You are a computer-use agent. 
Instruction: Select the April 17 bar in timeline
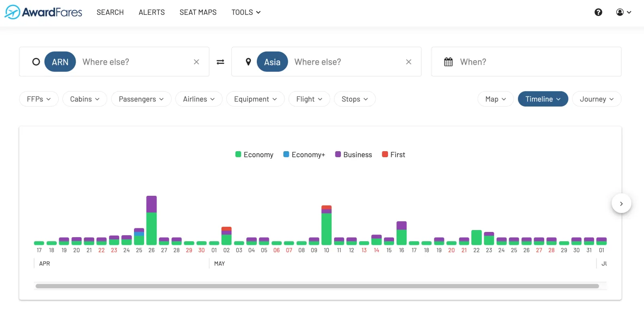(x=39, y=243)
